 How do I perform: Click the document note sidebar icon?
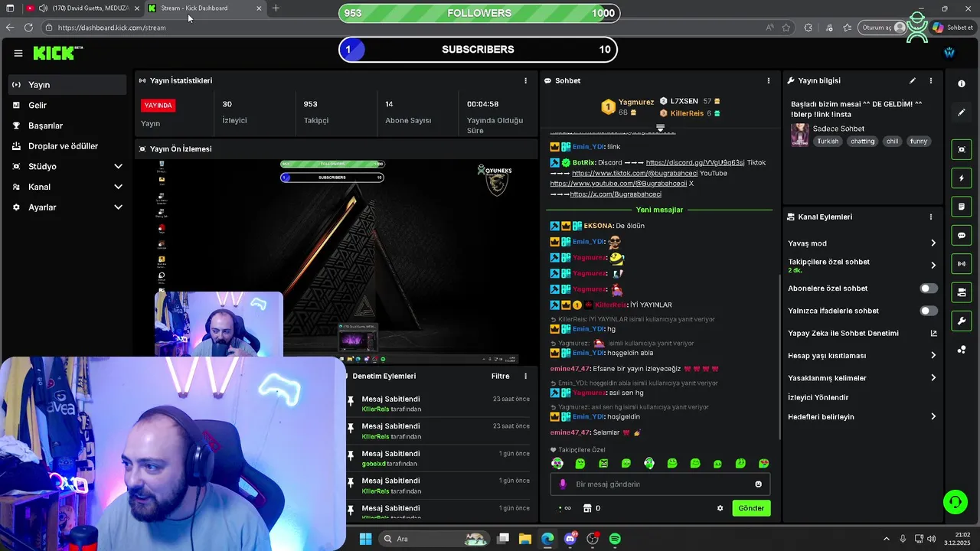tap(962, 207)
